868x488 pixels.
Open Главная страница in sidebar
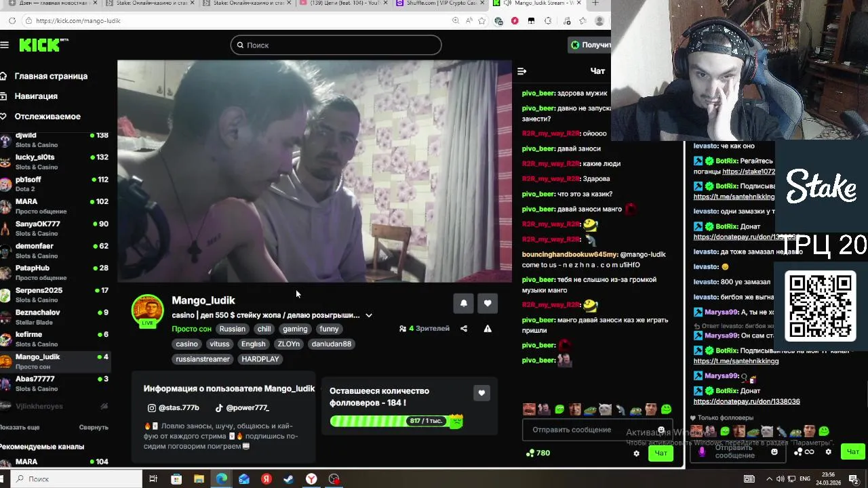click(51, 76)
